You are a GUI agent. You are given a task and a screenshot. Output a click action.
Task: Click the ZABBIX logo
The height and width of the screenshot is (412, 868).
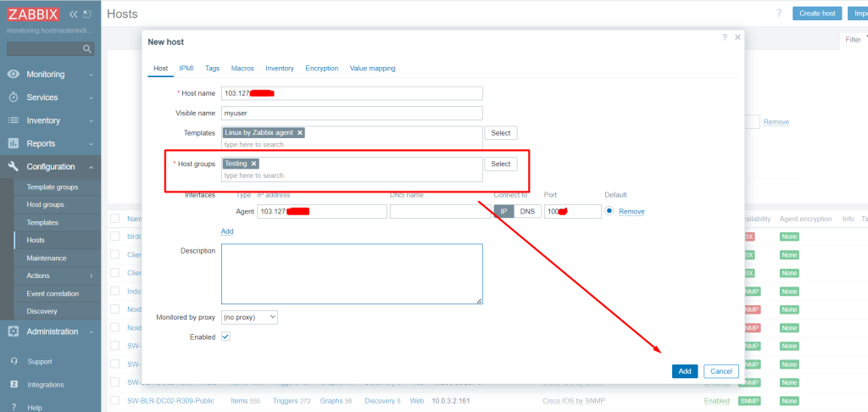point(33,14)
